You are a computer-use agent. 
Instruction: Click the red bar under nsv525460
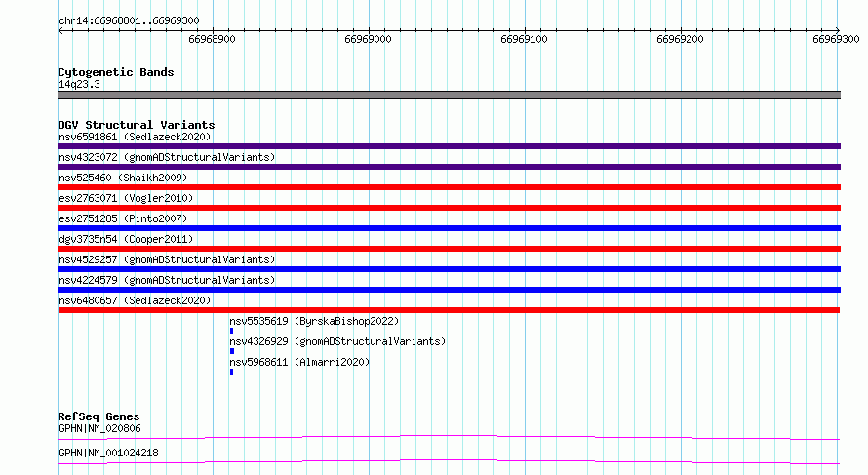click(x=449, y=187)
